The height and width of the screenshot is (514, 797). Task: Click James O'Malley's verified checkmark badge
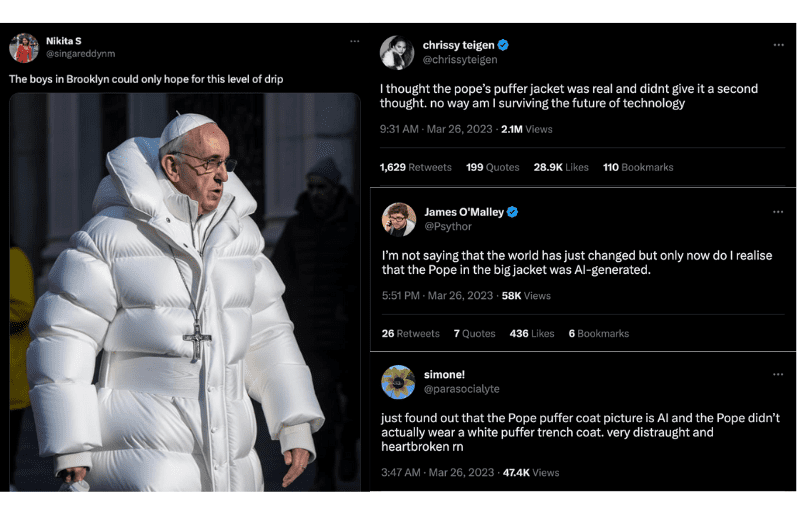tap(513, 212)
